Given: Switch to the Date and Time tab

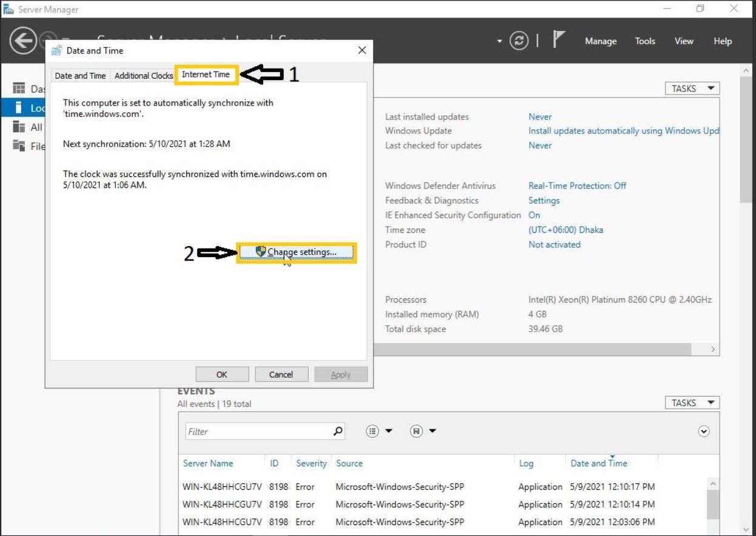Looking at the screenshot, I should (80, 76).
